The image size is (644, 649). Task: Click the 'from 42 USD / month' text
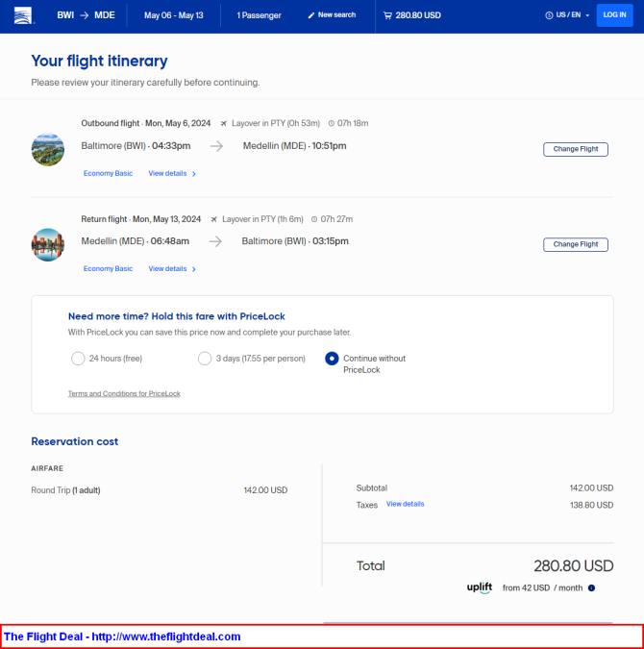543,588
